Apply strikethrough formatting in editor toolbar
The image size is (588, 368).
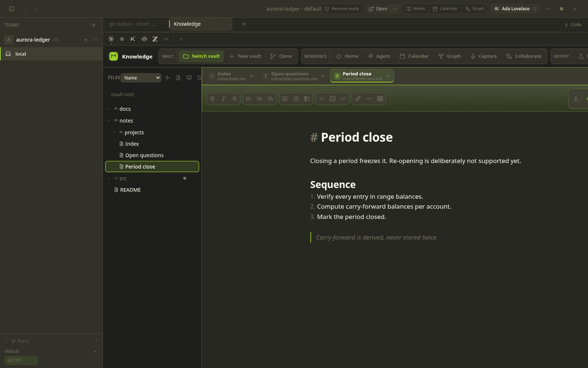[234, 99]
